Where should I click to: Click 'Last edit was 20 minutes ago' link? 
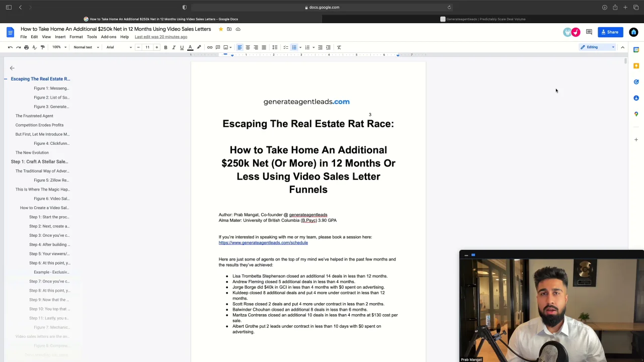pyautogui.click(x=161, y=37)
